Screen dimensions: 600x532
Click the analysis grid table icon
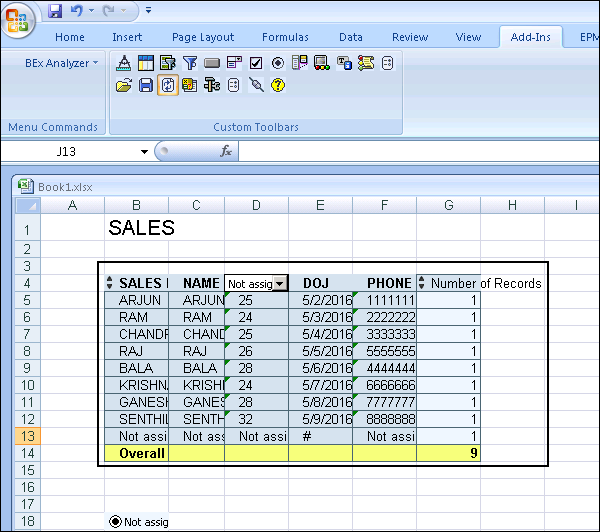click(x=146, y=63)
